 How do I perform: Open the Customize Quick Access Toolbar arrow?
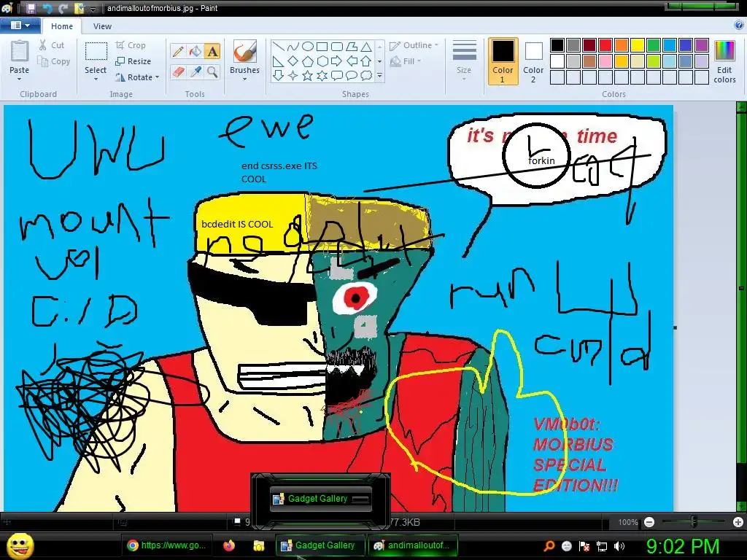point(93,9)
